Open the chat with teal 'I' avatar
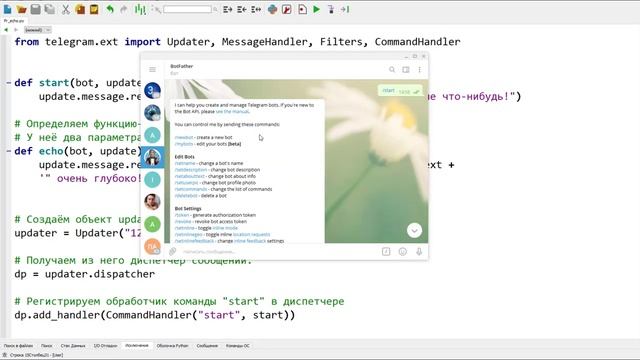Image resolution: width=640 pixels, height=360 pixels. click(x=152, y=180)
